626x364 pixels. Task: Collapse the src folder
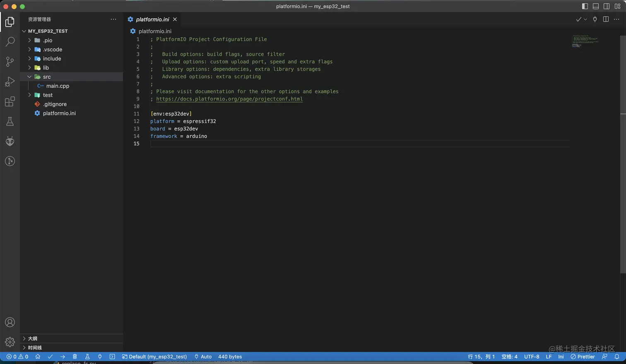pos(46,77)
